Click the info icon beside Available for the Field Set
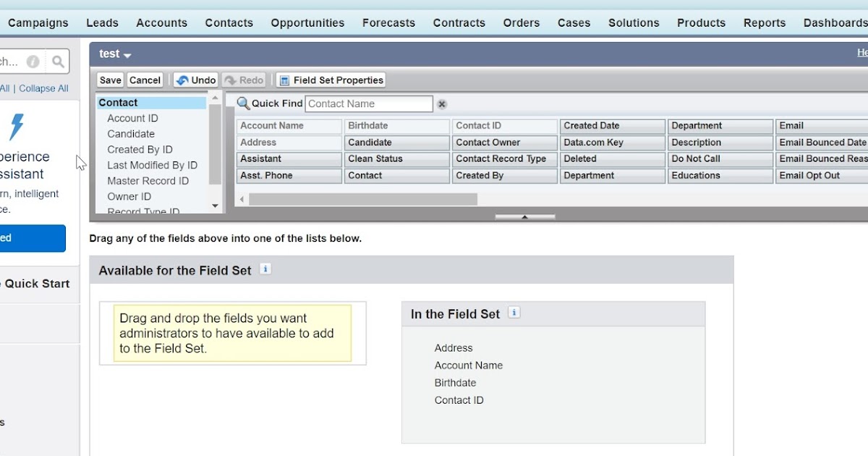Screen dimensions: 868x456 265,268
